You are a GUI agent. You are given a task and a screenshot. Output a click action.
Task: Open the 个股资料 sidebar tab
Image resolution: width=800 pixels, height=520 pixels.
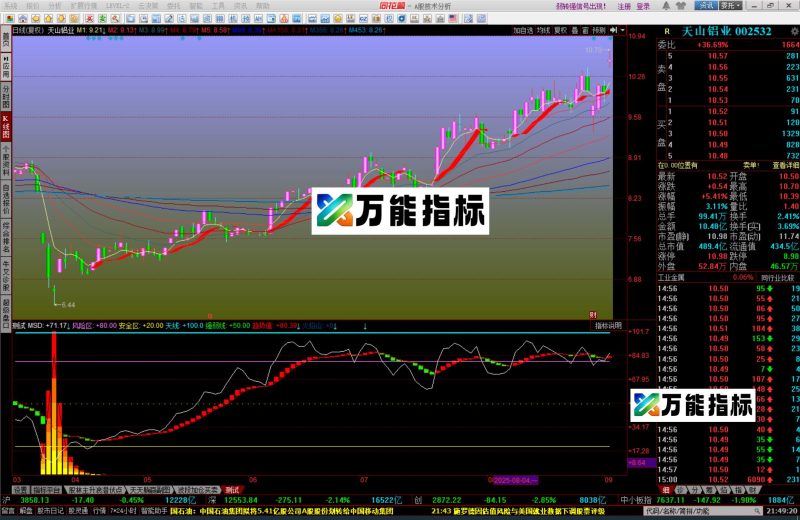pyautogui.click(x=6, y=160)
